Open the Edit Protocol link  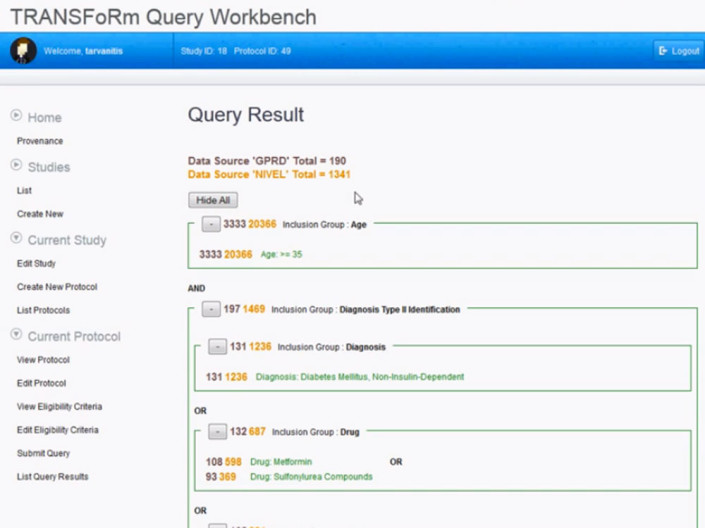point(41,383)
